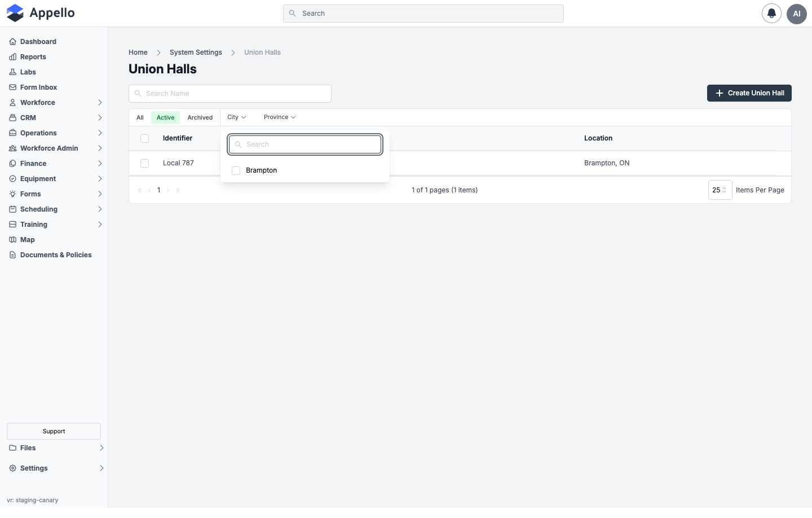Click the Forms lightbulb icon
Image resolution: width=812 pixels, height=518 pixels.
(x=12, y=194)
